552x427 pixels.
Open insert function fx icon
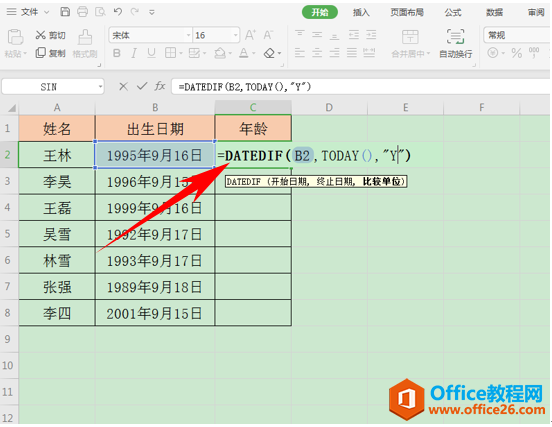click(160, 86)
